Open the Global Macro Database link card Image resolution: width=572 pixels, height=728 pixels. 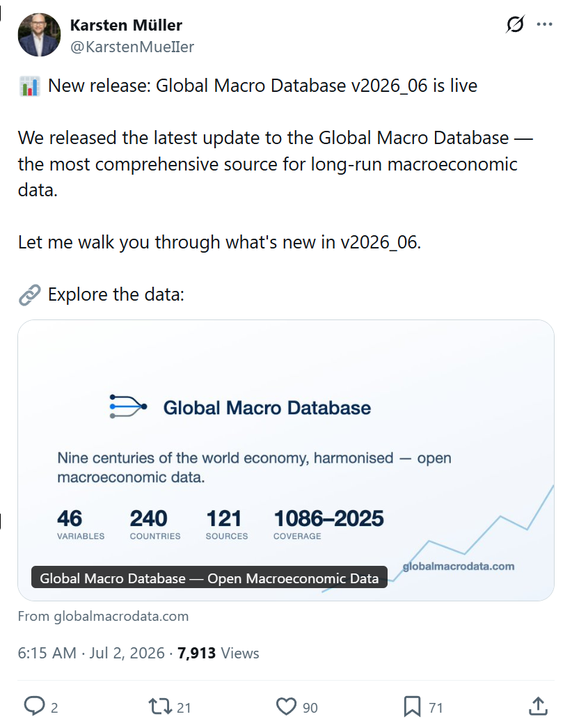[x=286, y=460]
